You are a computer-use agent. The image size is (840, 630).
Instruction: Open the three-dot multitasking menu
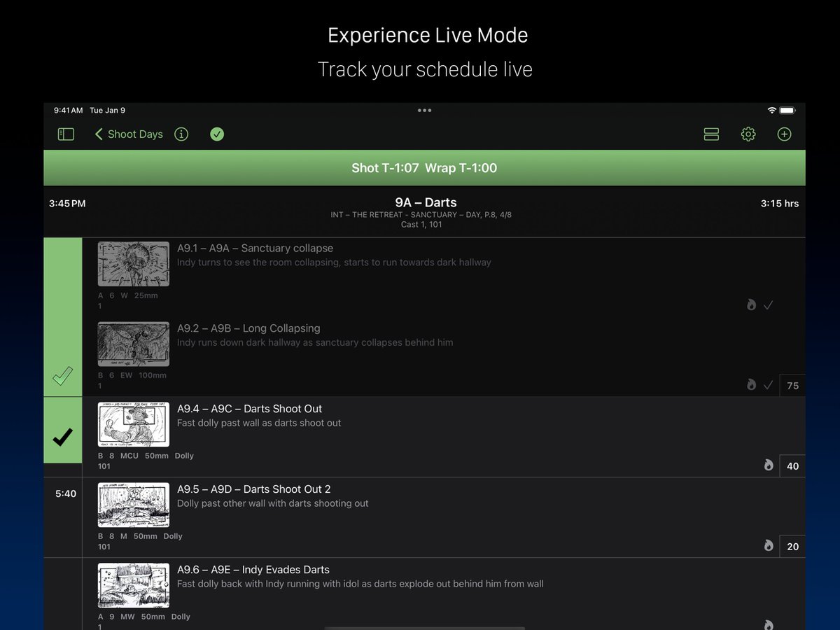point(424,111)
